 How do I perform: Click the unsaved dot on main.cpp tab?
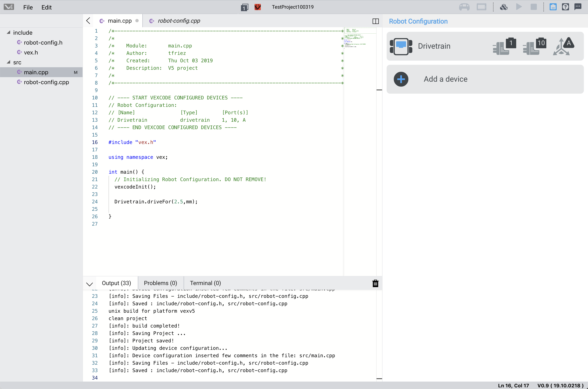[137, 21]
